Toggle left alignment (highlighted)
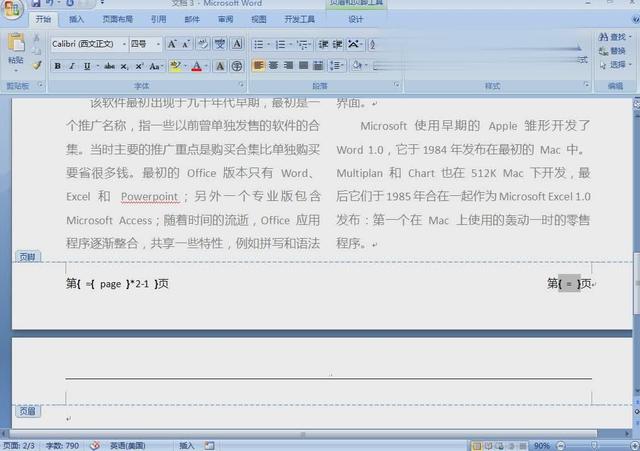This screenshot has height=451, width=640. 258,65
